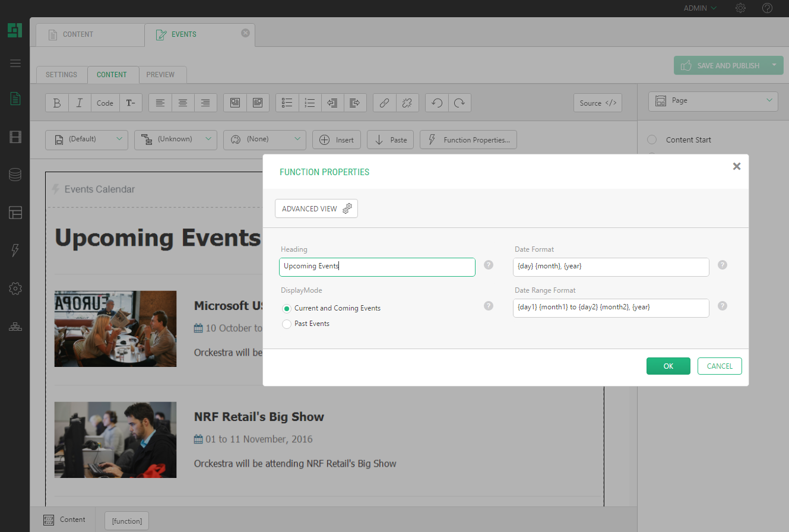
Task: Click OK to confirm function properties
Action: tap(668, 366)
